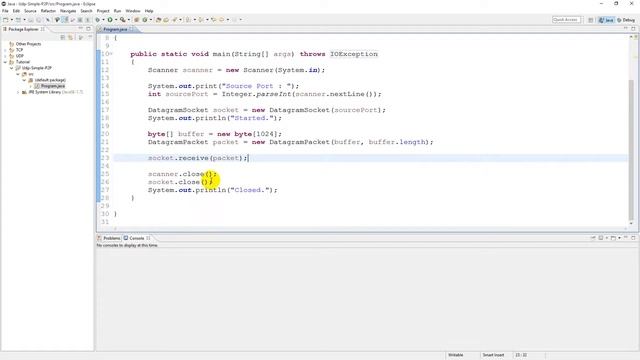Click the Open Type icon in toolbar
Screen dimensions: 640x360
pyautogui.click(x=158, y=20)
